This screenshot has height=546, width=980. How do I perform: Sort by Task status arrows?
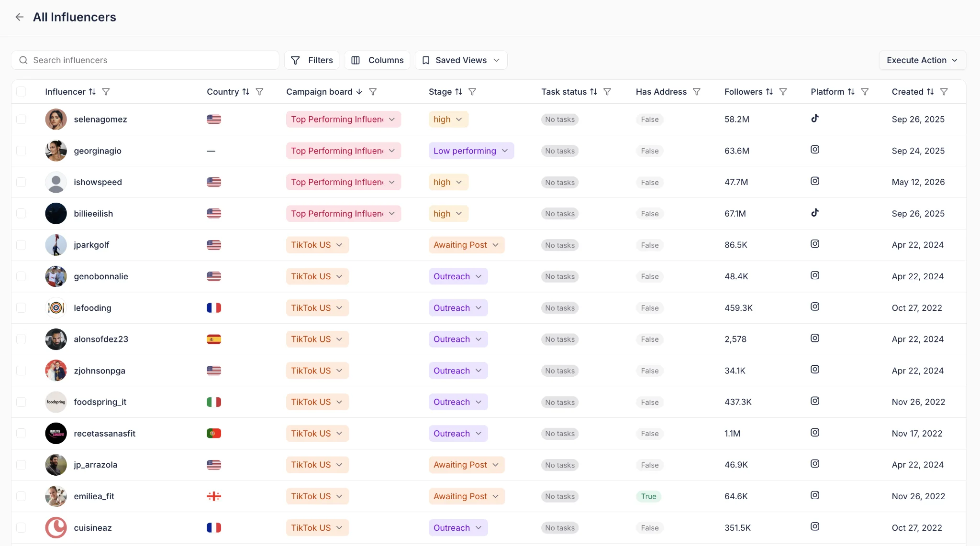(x=593, y=92)
